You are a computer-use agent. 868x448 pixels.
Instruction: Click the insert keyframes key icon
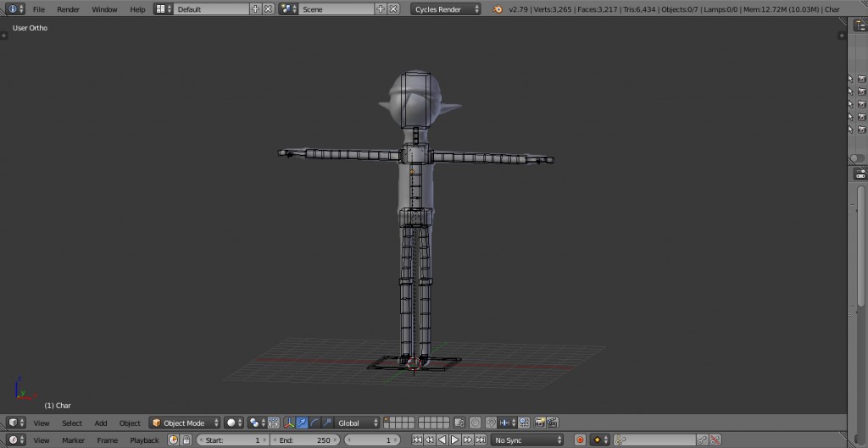point(702,440)
